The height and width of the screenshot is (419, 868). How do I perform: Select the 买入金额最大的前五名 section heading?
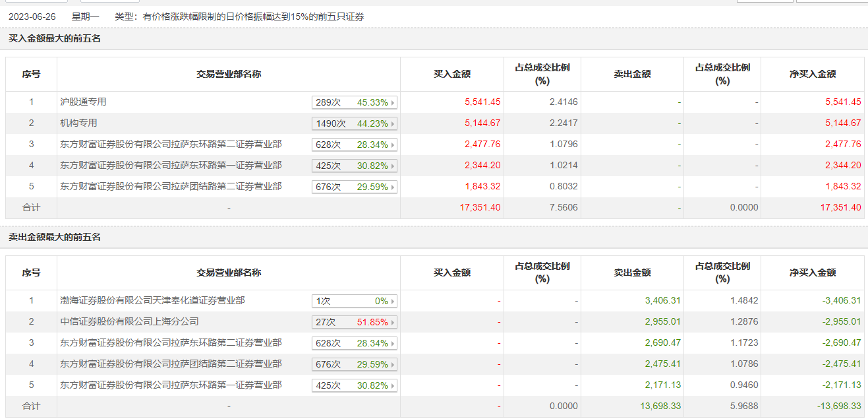click(x=55, y=38)
